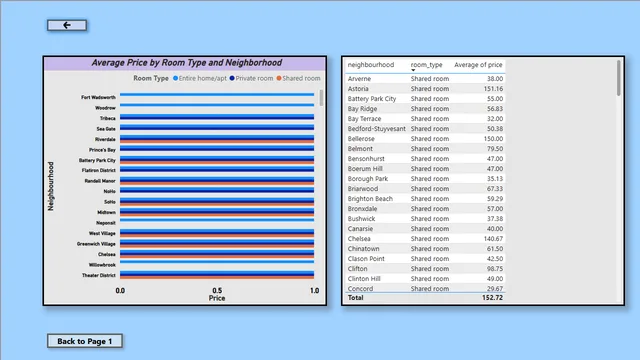Viewport: 640px width, 360px height.
Task: Click the Theater District axis label
Action: pos(99,276)
